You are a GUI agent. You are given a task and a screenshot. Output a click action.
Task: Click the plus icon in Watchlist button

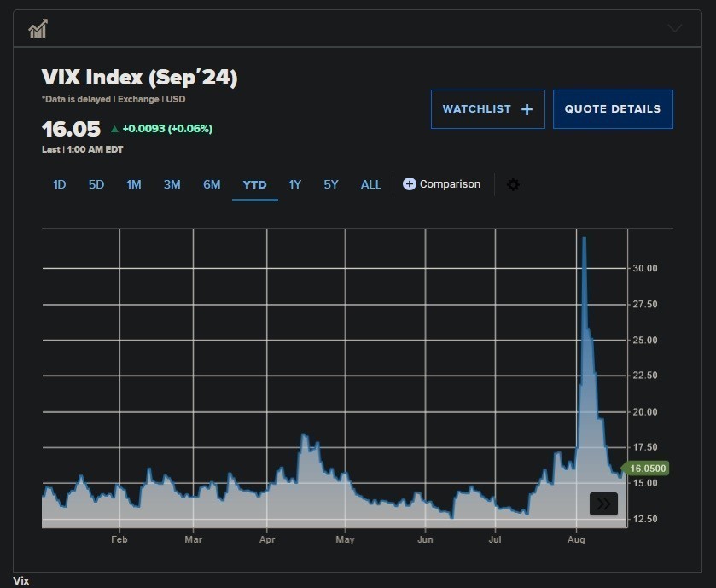pyautogui.click(x=527, y=109)
